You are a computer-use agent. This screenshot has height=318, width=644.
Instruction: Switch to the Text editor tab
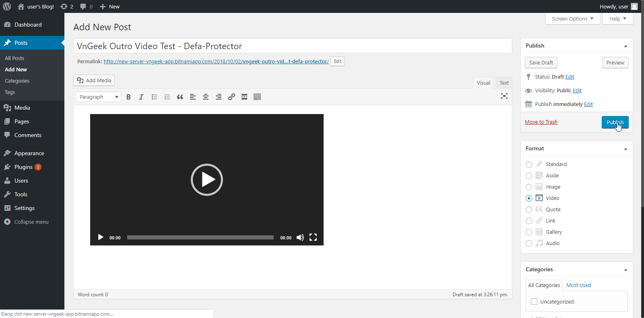504,83
